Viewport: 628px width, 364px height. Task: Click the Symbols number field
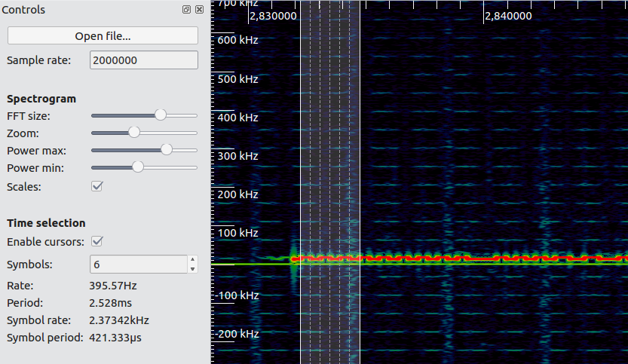tap(137, 265)
